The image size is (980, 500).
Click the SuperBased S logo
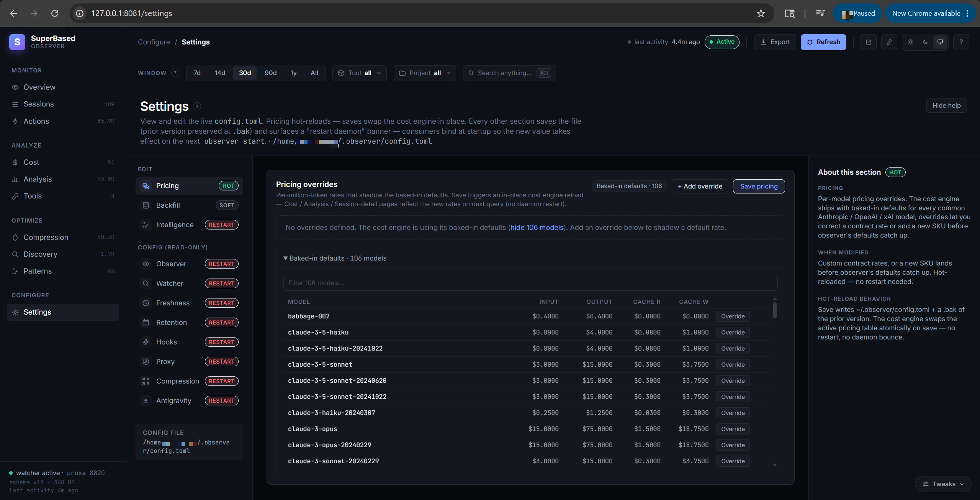pyautogui.click(x=17, y=42)
